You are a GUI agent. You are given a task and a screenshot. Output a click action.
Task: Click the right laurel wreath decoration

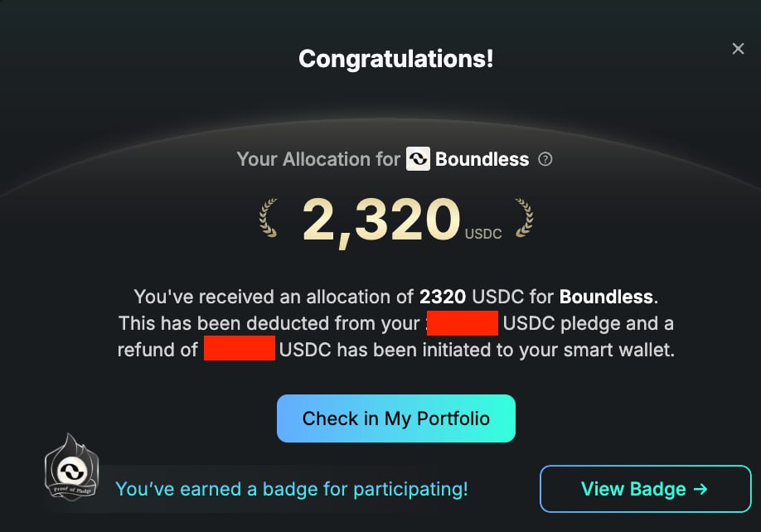524,218
